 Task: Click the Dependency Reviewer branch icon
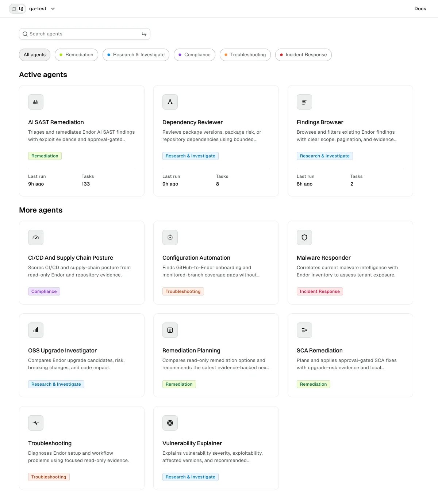[170, 102]
